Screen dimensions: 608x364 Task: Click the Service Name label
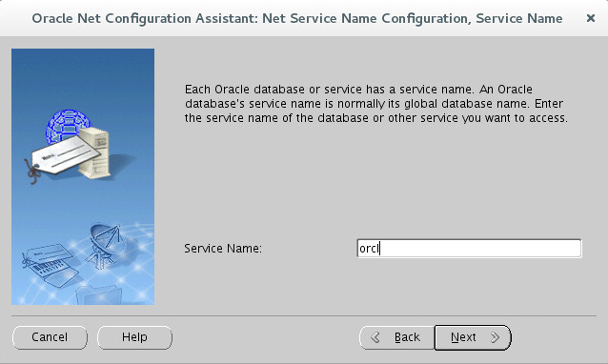(x=223, y=249)
